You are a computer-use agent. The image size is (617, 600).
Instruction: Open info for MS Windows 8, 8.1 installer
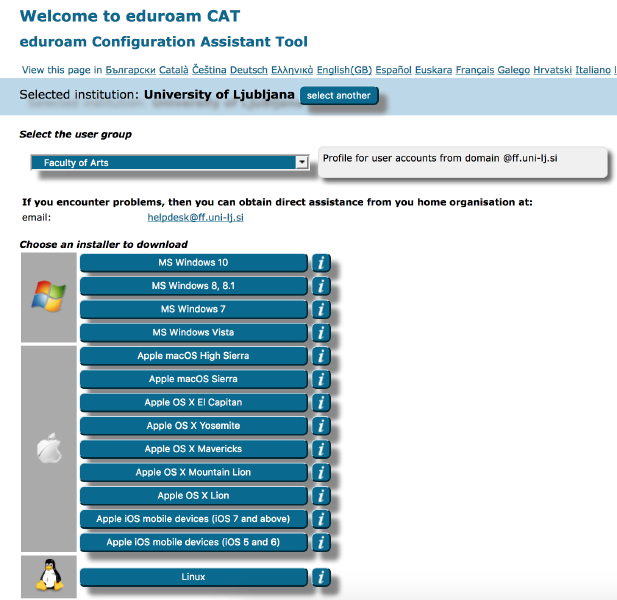point(321,286)
